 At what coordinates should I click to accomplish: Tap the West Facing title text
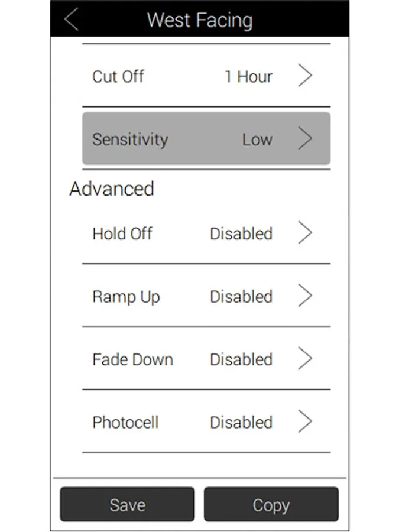point(200,20)
